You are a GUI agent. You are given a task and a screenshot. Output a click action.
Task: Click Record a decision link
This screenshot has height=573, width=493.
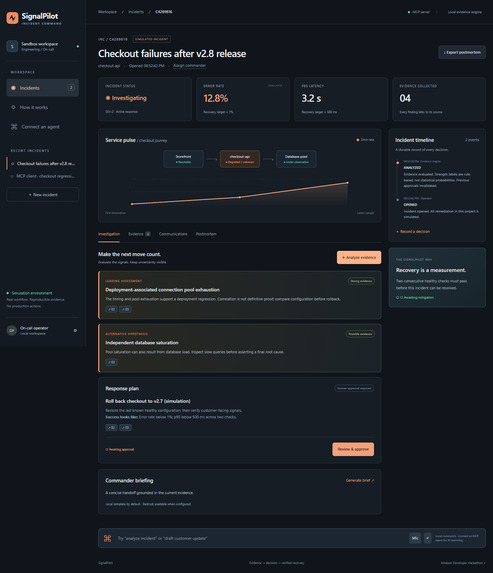coord(413,232)
